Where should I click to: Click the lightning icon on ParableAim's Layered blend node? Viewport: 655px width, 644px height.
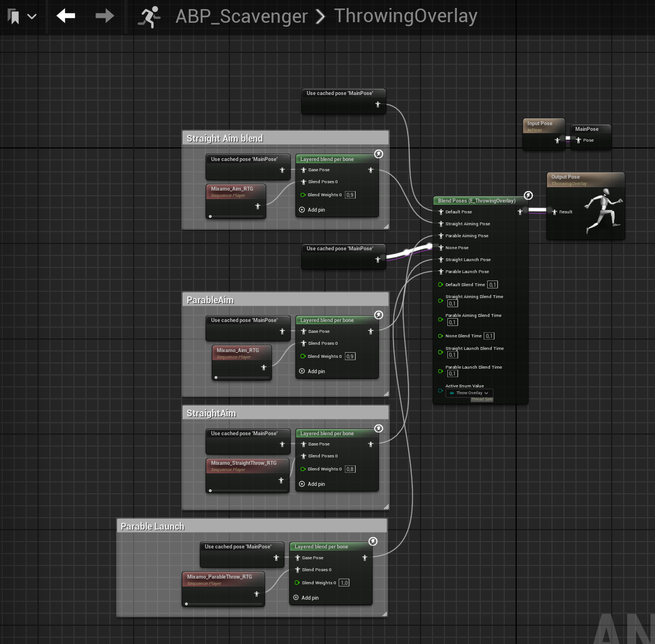point(378,315)
